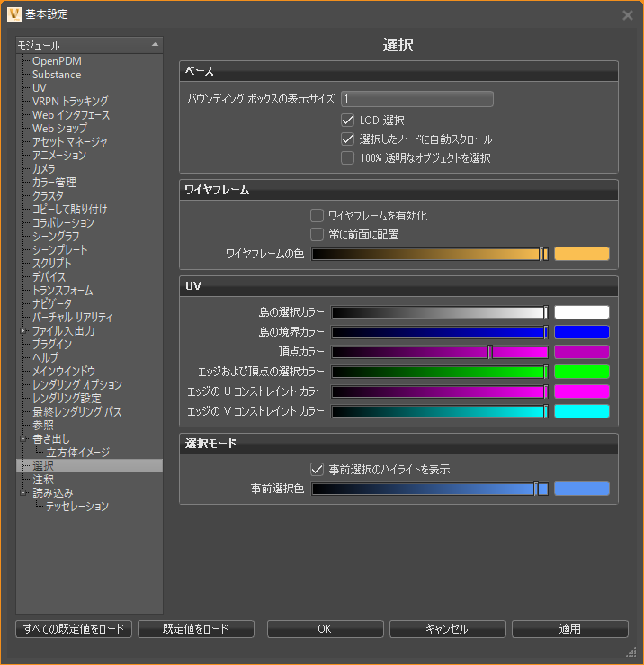Click 既定値をロード button

coord(196,629)
